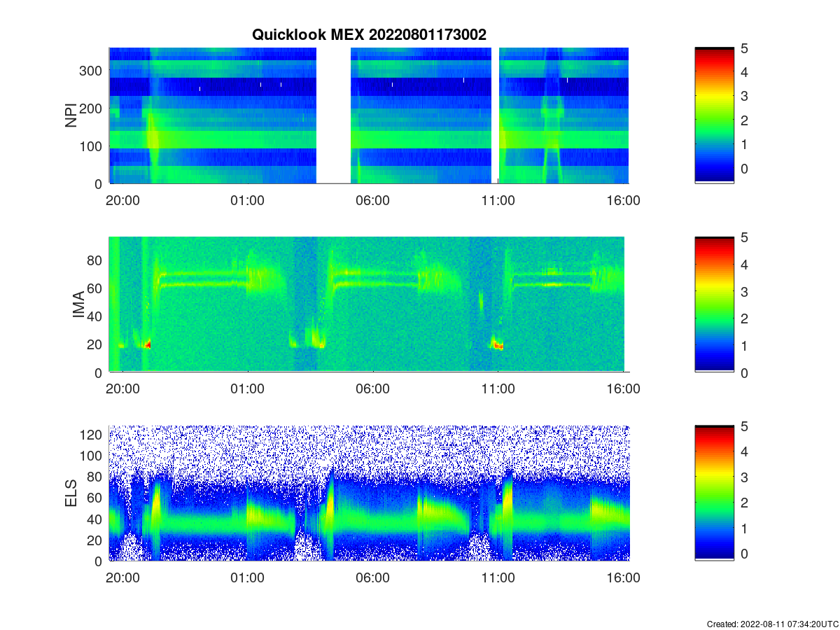Image resolution: width=840 pixels, height=630 pixels.
Task: Click 16:00 tick under the IMA plot
Action: click(623, 389)
